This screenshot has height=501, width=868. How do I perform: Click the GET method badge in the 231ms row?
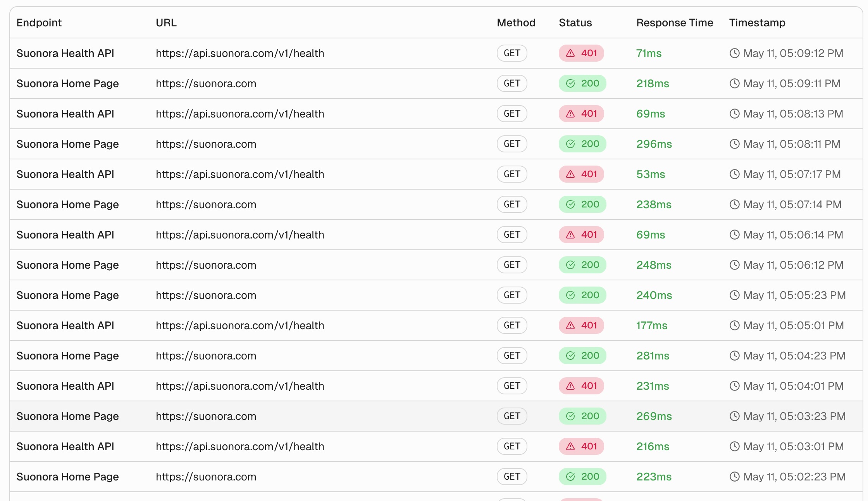tap(512, 386)
